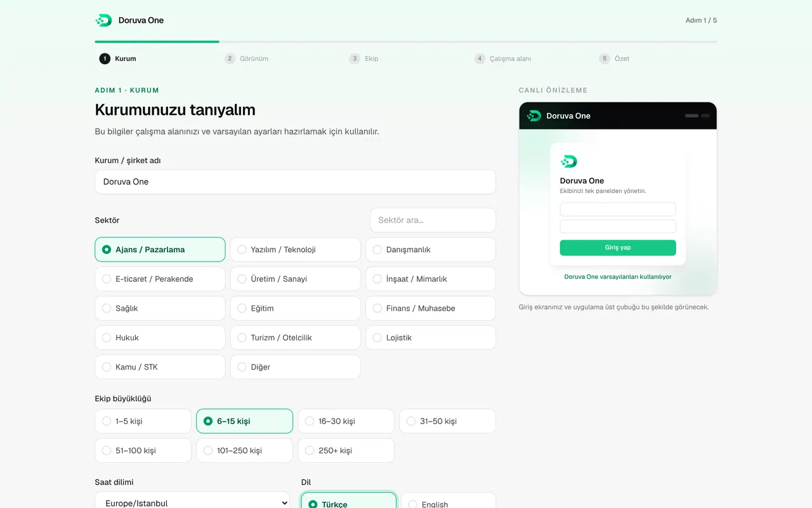Choose 101–250 kişi team size
Viewport: 812px width, 508px height.
pos(245,450)
